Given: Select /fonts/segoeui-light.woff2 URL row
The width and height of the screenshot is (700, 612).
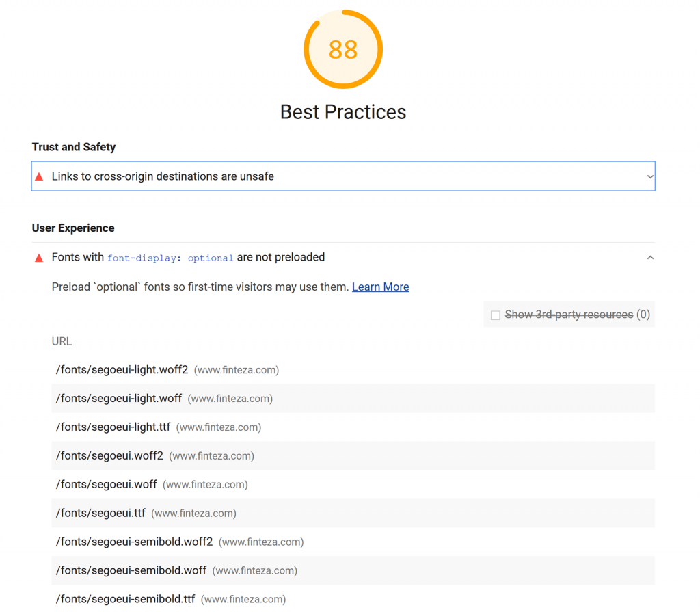Looking at the screenshot, I should [x=353, y=370].
